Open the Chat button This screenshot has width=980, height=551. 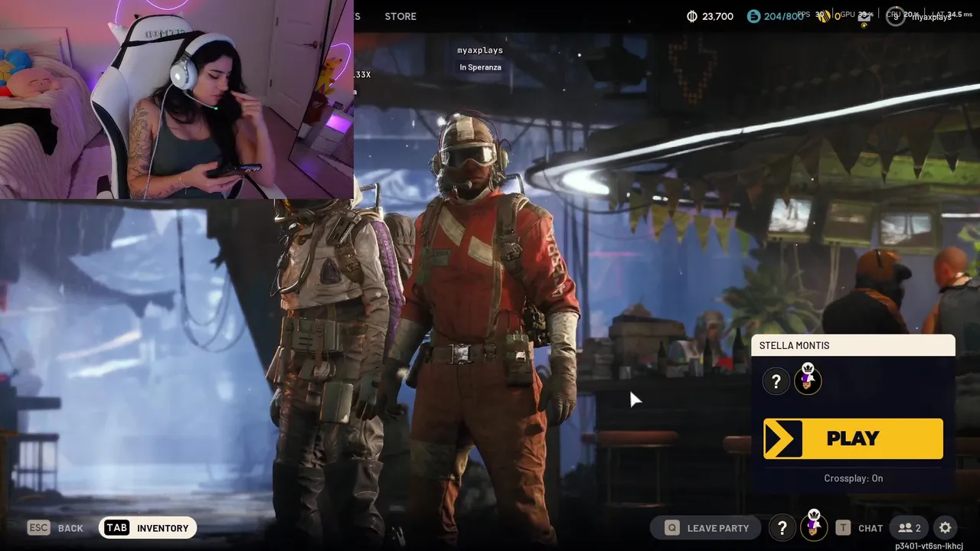tap(860, 528)
